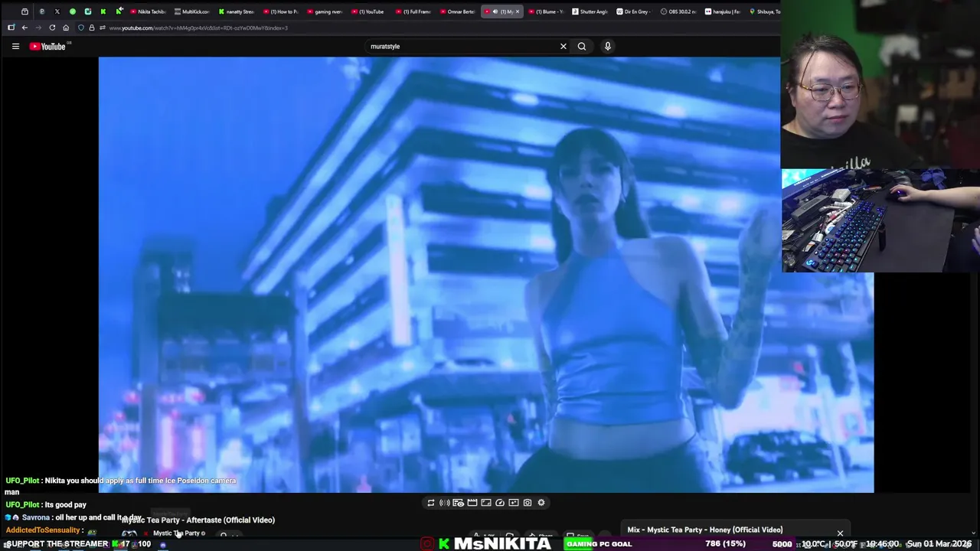The height and width of the screenshot is (551, 980).
Task: Toggle fit-to-window expand control
Action: pos(486,503)
